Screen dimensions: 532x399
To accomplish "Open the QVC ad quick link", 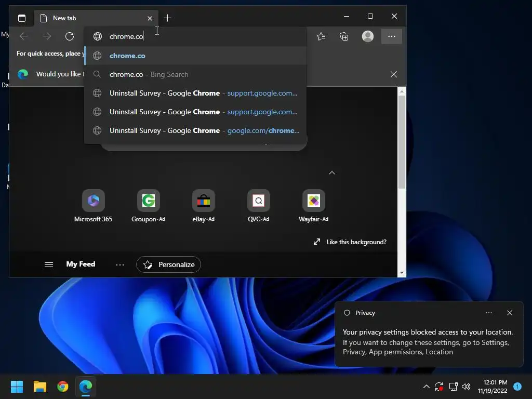I will 259,206.
